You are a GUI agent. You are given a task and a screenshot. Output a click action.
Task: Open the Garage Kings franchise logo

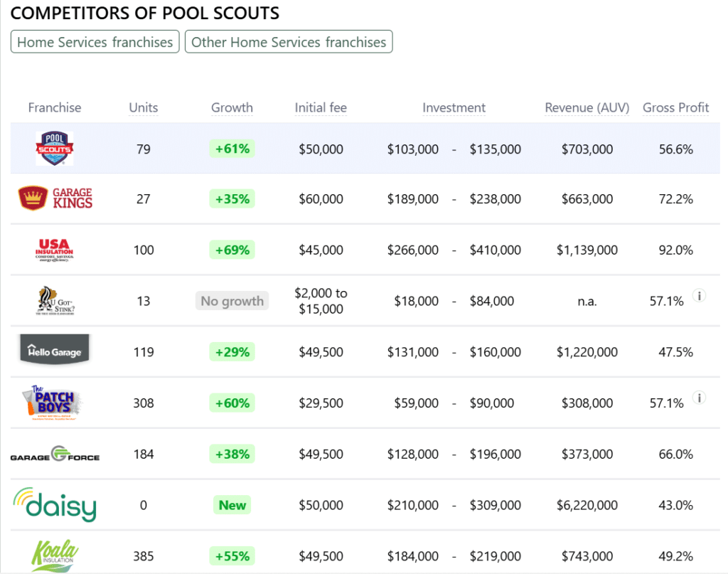(55, 198)
